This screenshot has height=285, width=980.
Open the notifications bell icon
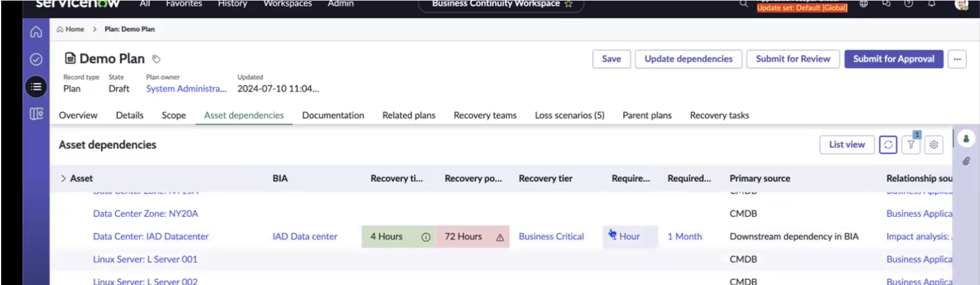[x=931, y=4]
